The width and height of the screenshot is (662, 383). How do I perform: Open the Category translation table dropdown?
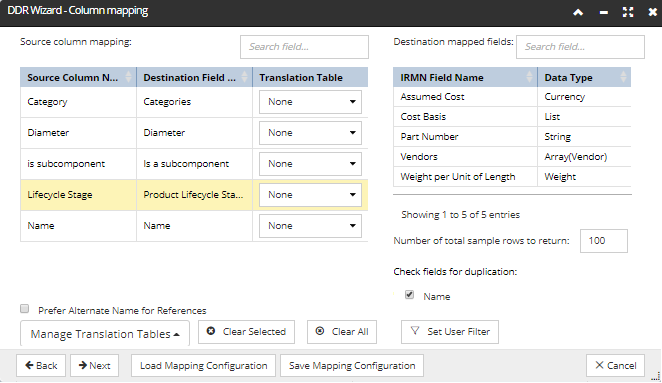click(310, 102)
